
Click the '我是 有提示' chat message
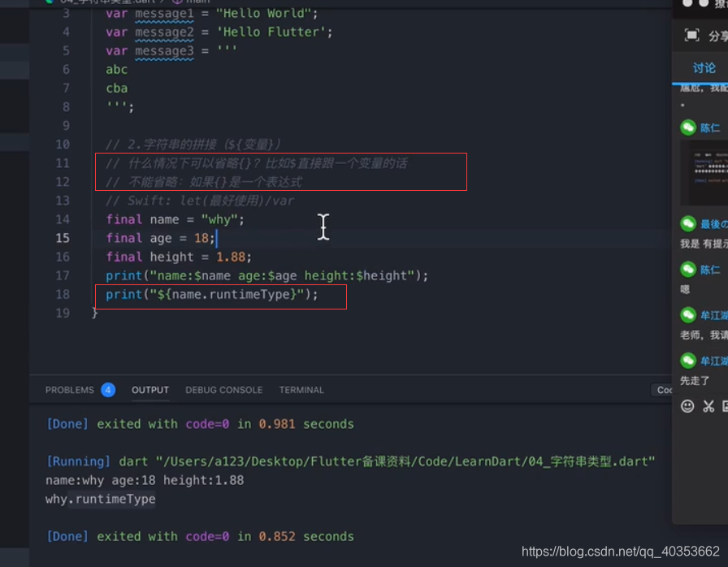tap(704, 244)
